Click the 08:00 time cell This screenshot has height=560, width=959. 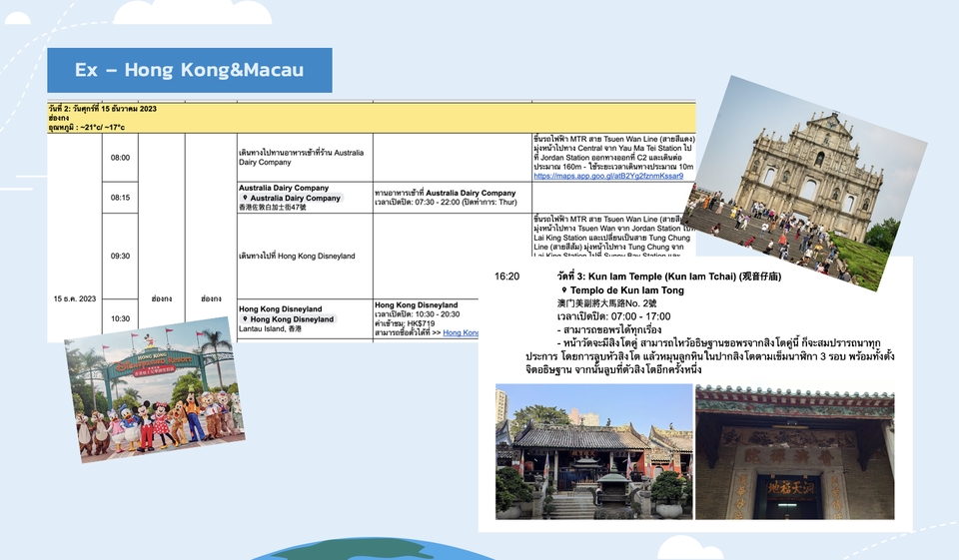(120, 158)
